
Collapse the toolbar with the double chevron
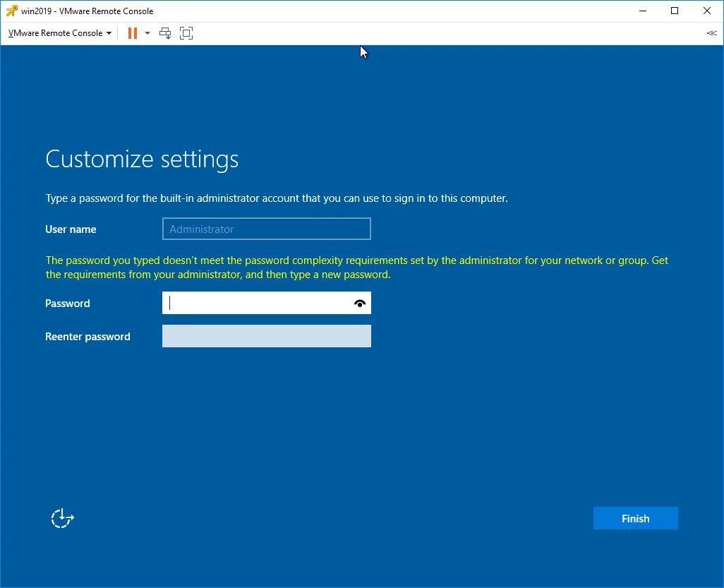[x=711, y=32]
